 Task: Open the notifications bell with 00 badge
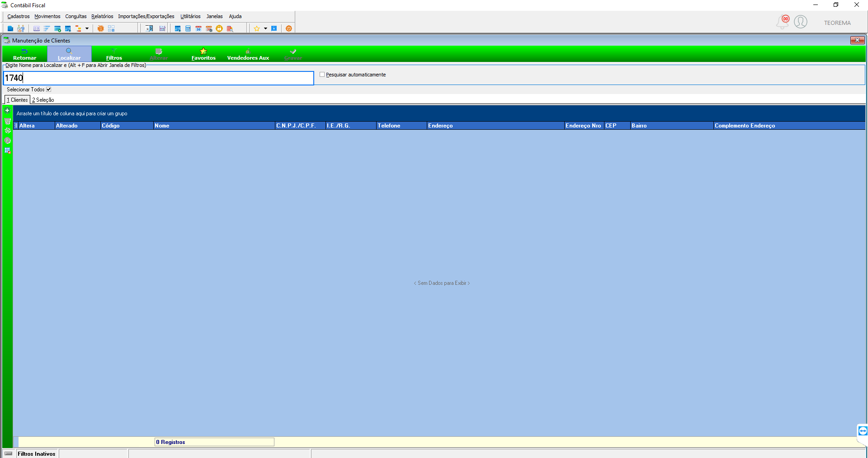point(783,22)
